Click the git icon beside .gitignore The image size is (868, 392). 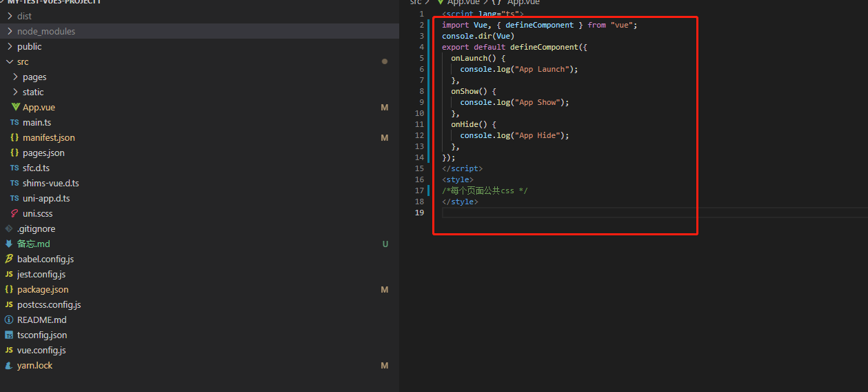pyautogui.click(x=9, y=228)
